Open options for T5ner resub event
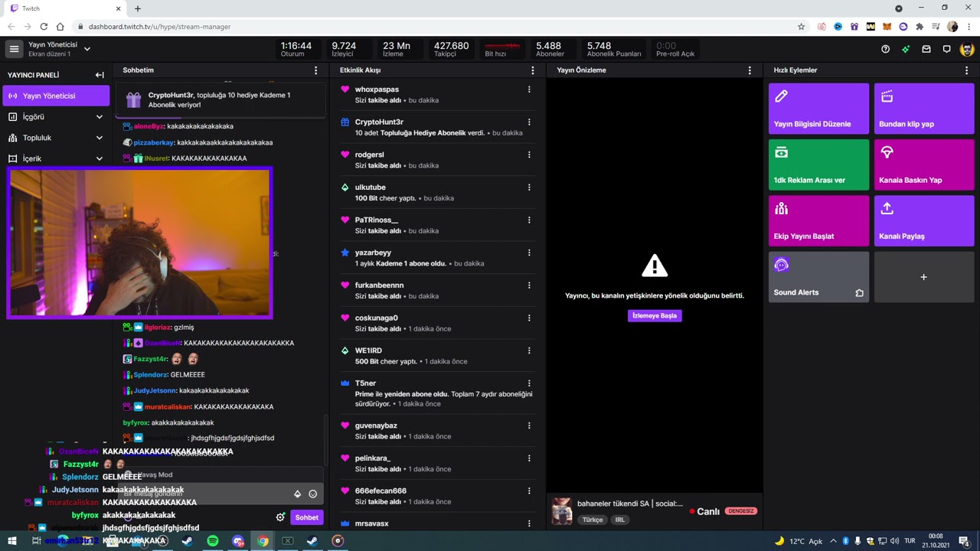Image resolution: width=980 pixels, height=551 pixels. point(529,383)
